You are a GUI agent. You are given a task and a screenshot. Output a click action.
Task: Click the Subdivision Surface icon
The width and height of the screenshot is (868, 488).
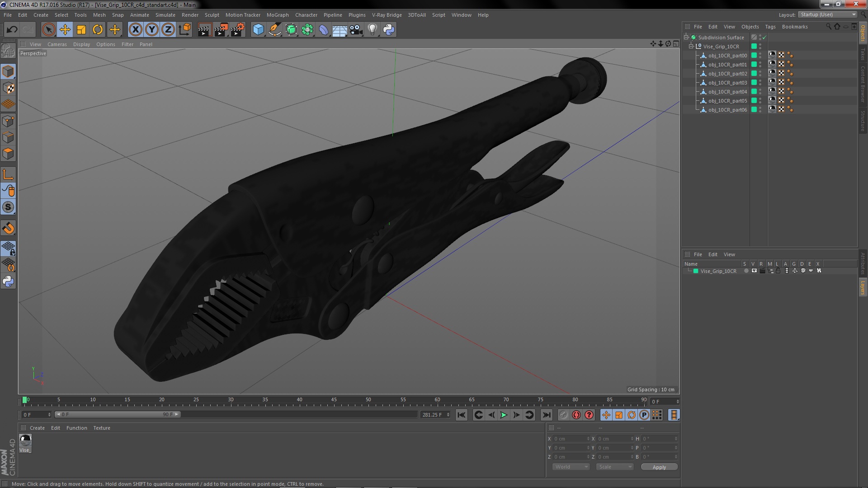(x=693, y=37)
